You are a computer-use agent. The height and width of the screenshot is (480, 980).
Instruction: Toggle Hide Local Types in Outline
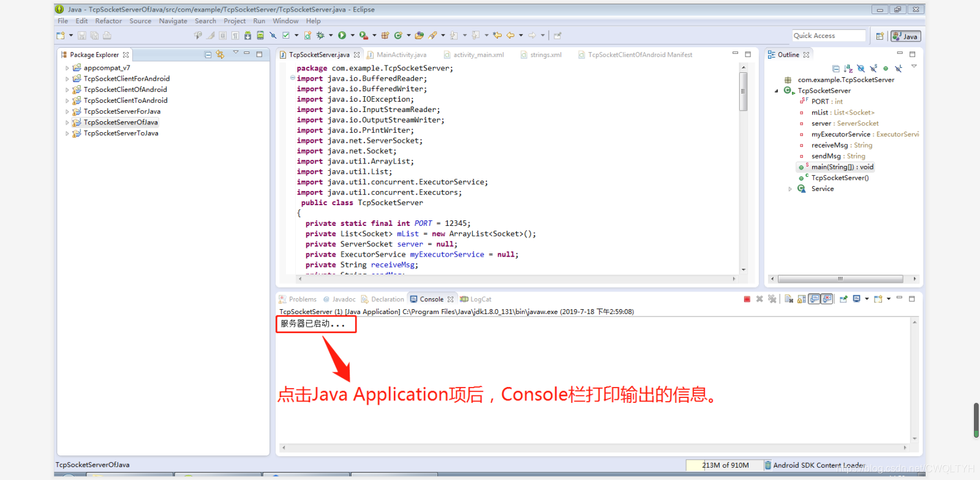tap(898, 69)
